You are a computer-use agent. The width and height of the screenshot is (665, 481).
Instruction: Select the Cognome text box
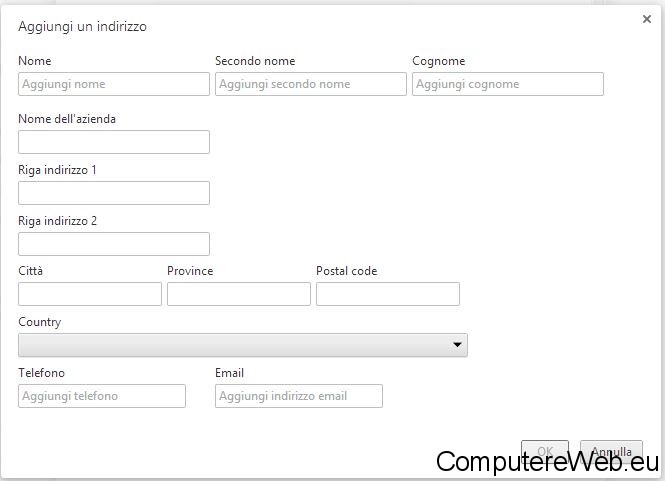508,84
